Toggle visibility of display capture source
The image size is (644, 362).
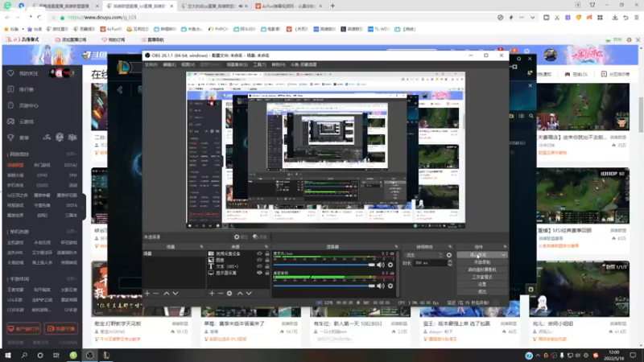(259, 273)
